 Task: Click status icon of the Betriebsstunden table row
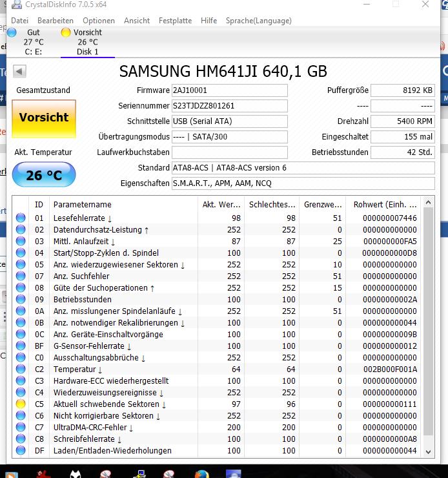(x=21, y=299)
